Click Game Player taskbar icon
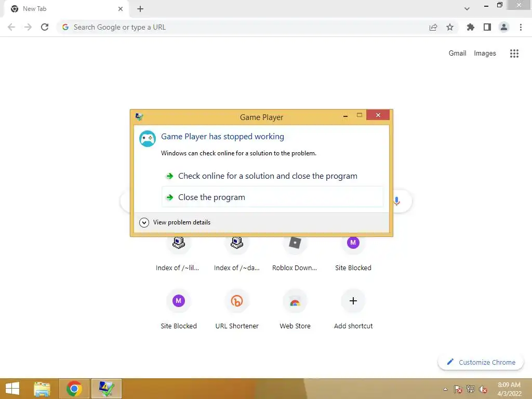The height and width of the screenshot is (399, 532). click(x=106, y=389)
